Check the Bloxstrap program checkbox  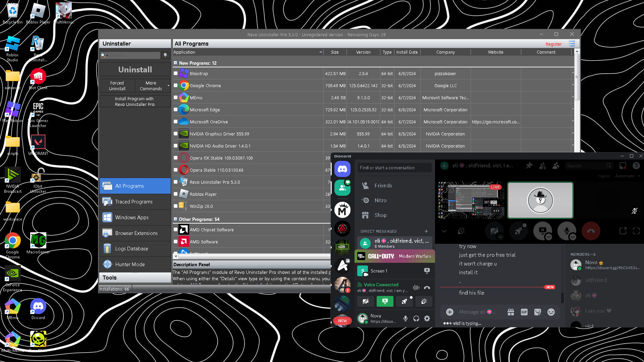[175, 73]
